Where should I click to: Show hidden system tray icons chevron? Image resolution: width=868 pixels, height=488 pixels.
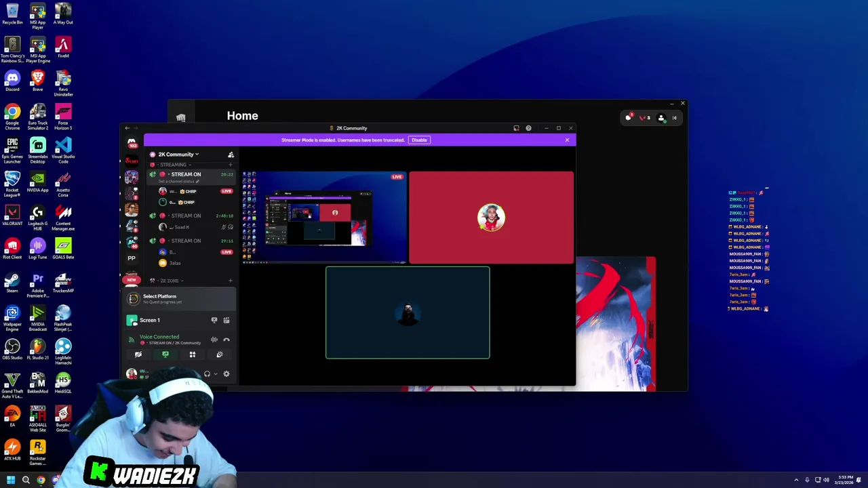796,480
